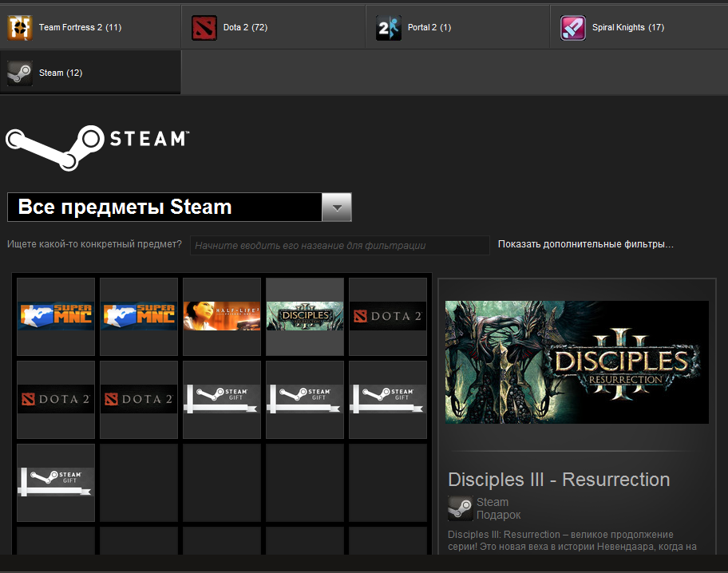Click the Steam tab icon

click(x=19, y=73)
